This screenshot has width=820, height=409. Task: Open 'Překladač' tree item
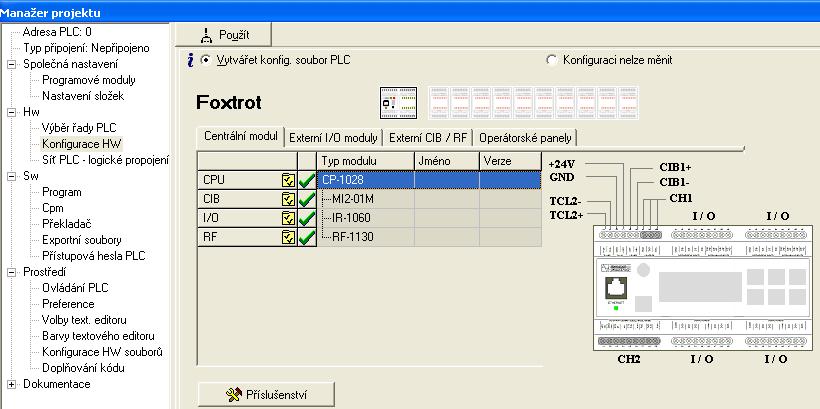[67, 224]
